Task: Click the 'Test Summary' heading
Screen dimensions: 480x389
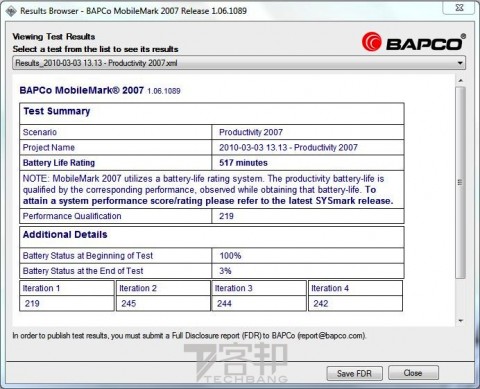Action: click(57, 111)
